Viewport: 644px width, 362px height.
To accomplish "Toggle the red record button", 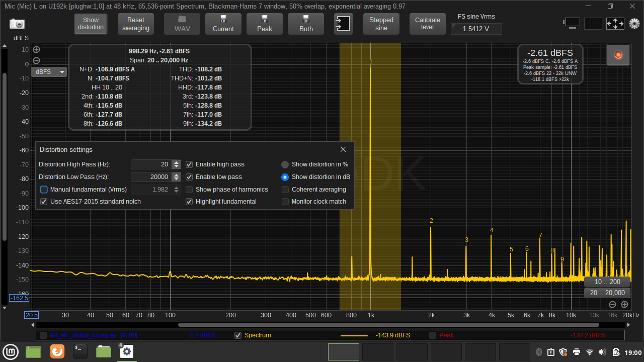I will tap(618, 55).
